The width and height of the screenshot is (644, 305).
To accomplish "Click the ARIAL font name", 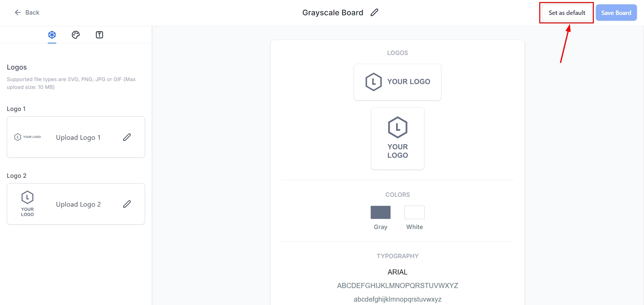I will pos(398,272).
